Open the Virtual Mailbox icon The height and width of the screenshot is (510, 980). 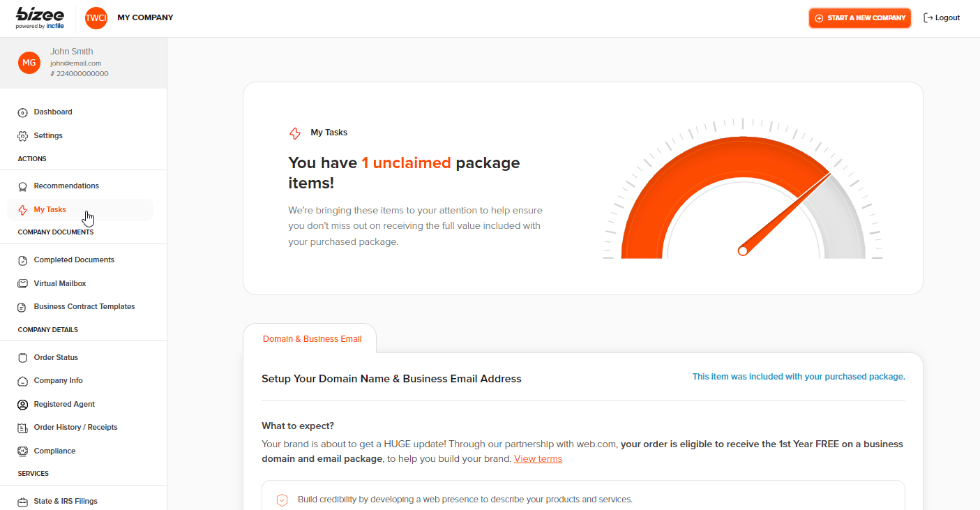(22, 284)
